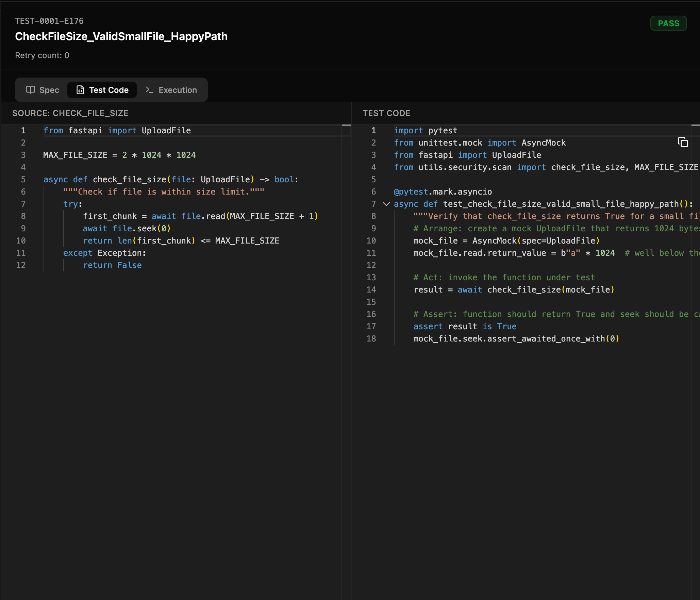Click the PASS status badge
The image size is (700, 600).
[x=668, y=23]
